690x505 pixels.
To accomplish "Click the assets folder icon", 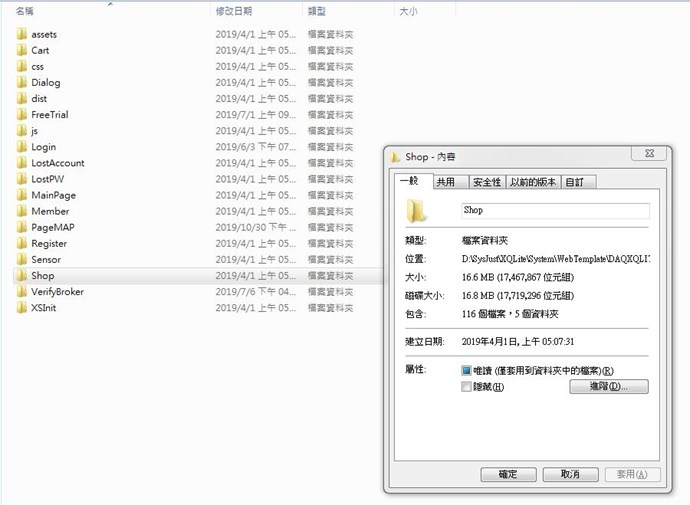I will pos(22,34).
